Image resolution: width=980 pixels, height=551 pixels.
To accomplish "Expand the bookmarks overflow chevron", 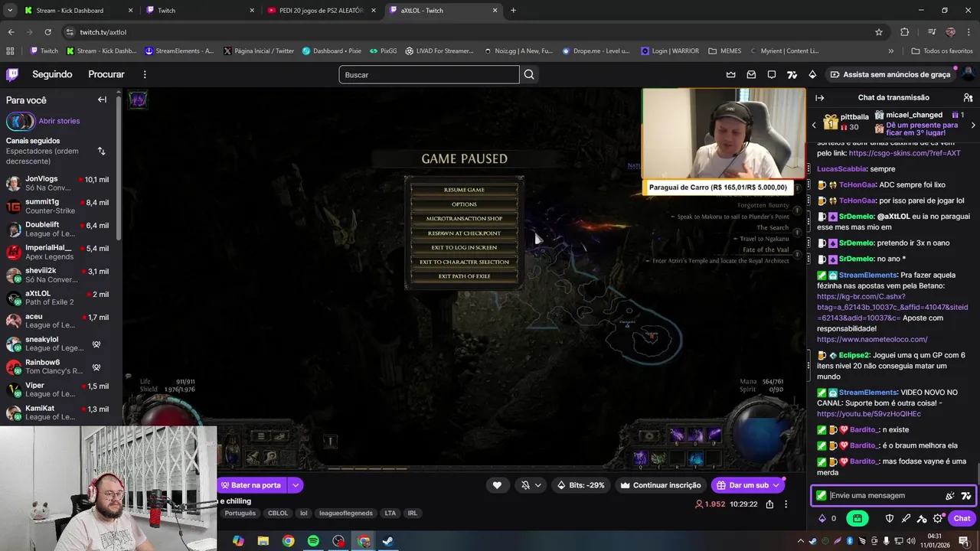I will point(890,51).
